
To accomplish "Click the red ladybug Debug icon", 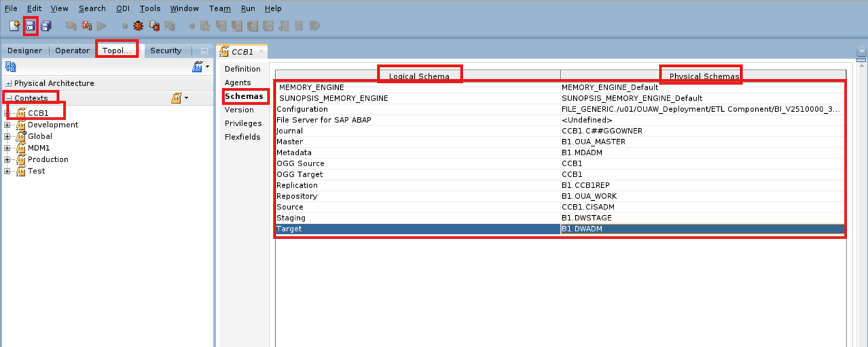I will [138, 26].
